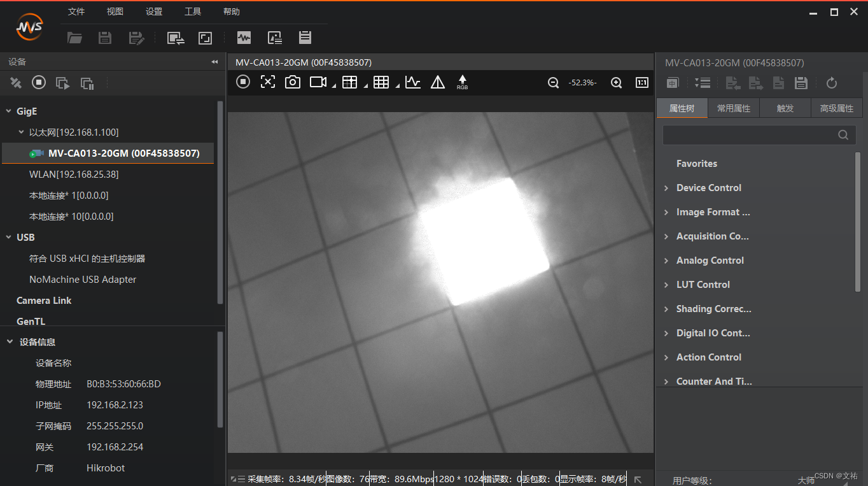868x486 pixels.
Task: Expand the Device Control property group
Action: pos(666,188)
